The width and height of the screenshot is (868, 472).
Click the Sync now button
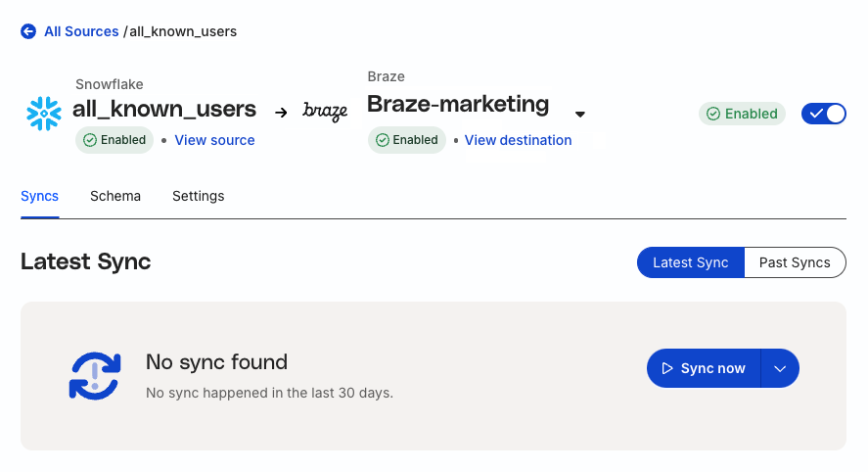click(x=704, y=368)
